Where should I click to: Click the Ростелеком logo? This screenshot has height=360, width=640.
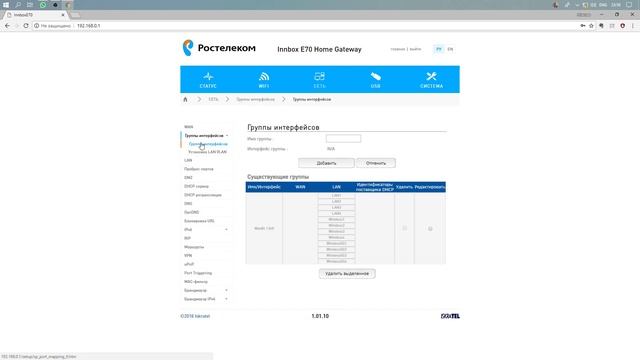point(219,48)
